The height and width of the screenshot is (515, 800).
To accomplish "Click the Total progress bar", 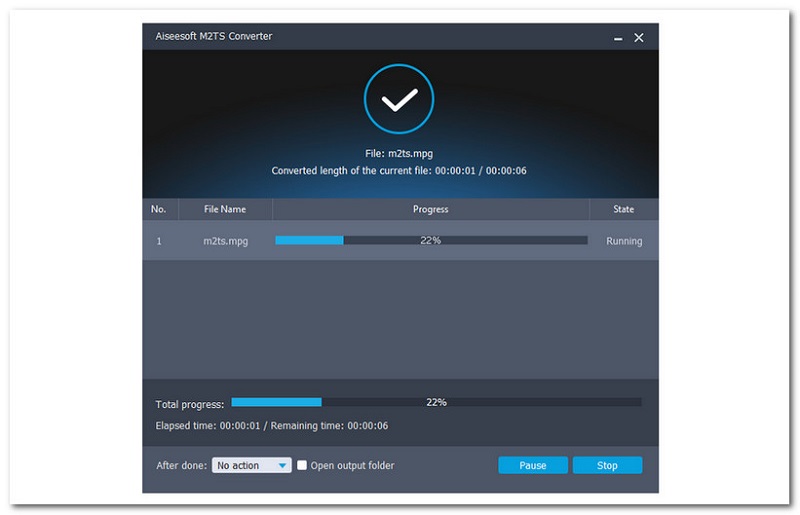I will click(436, 402).
